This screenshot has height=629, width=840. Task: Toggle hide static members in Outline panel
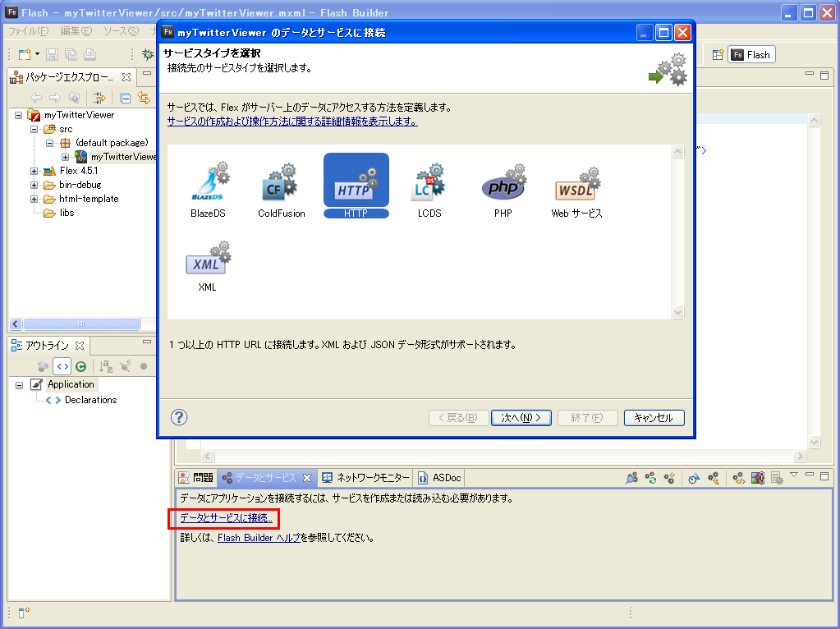pyautogui.click(x=126, y=366)
